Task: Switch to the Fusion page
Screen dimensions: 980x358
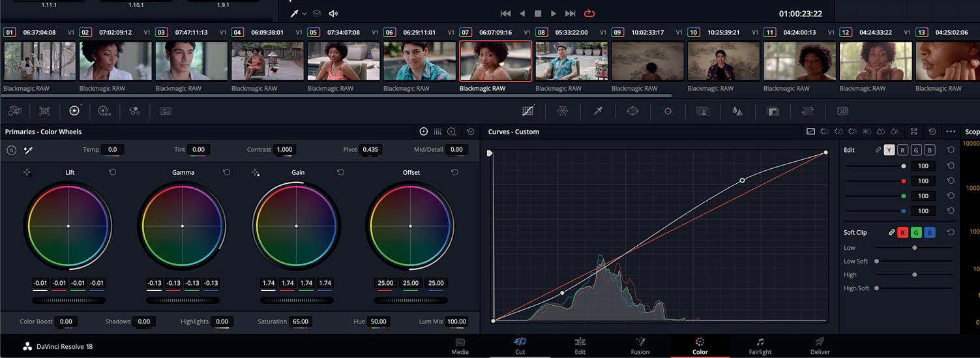Action: click(640, 346)
